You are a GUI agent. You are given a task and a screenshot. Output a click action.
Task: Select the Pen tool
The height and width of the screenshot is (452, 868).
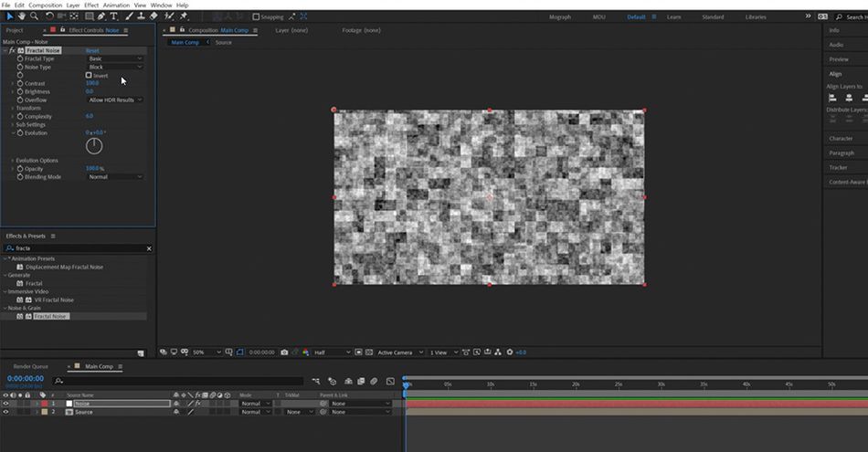click(101, 16)
